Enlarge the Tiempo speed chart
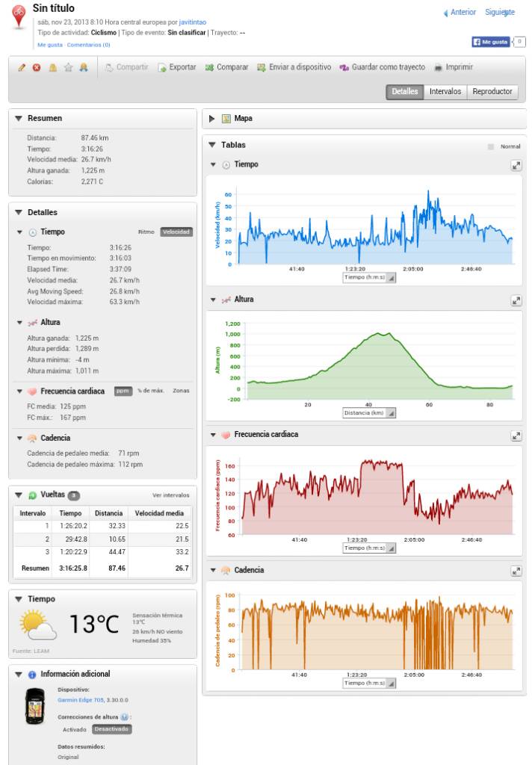The image size is (532, 765). pos(516,165)
